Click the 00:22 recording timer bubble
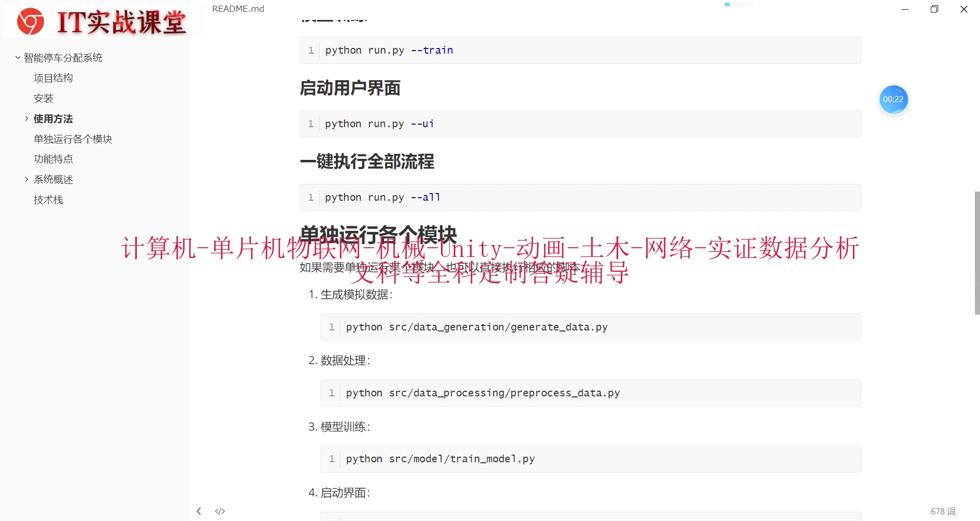 [x=893, y=99]
